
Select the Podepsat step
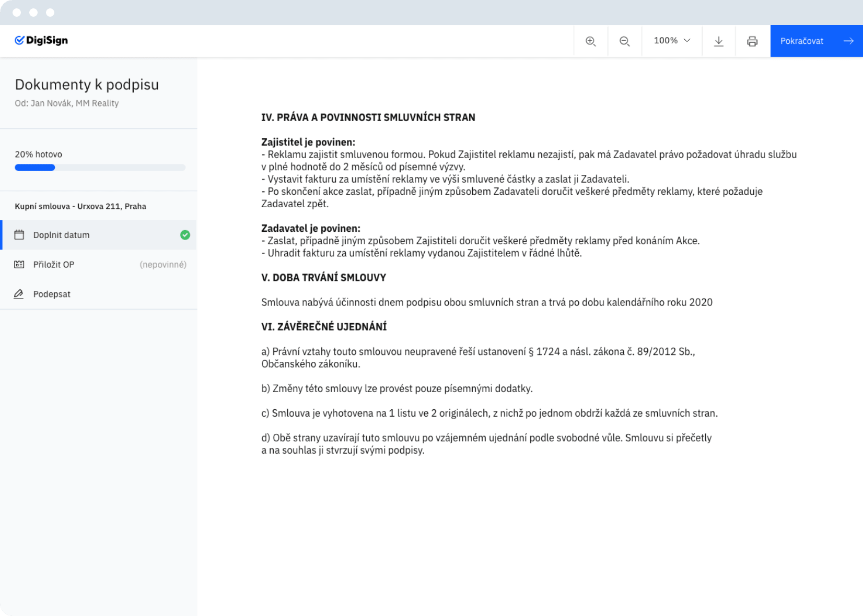99,294
